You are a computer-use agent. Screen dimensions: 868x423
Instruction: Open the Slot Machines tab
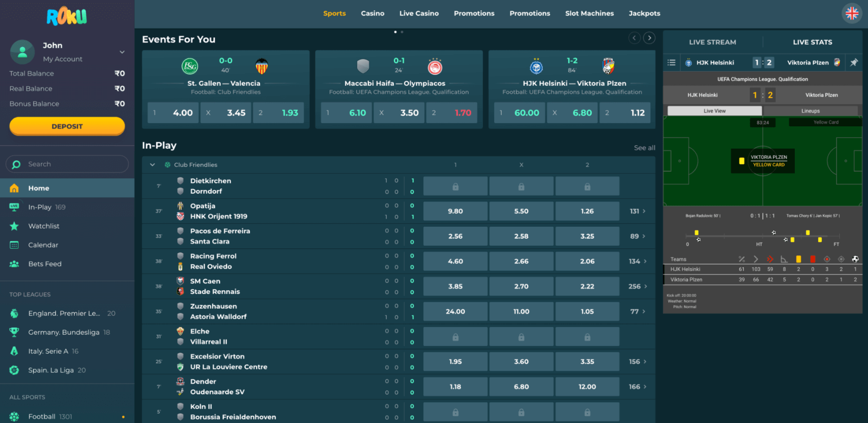click(589, 14)
